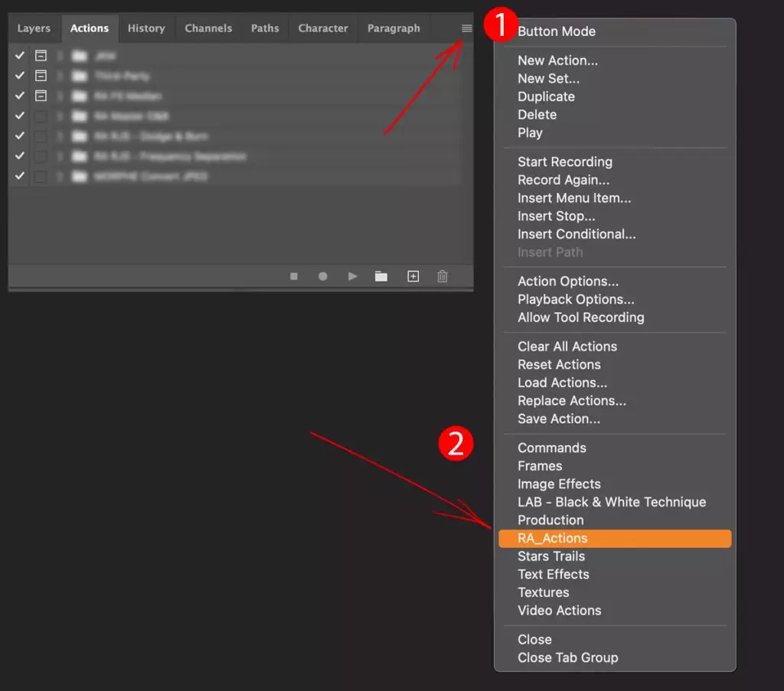Expand the Third-Party set with its chevron

(x=60, y=76)
